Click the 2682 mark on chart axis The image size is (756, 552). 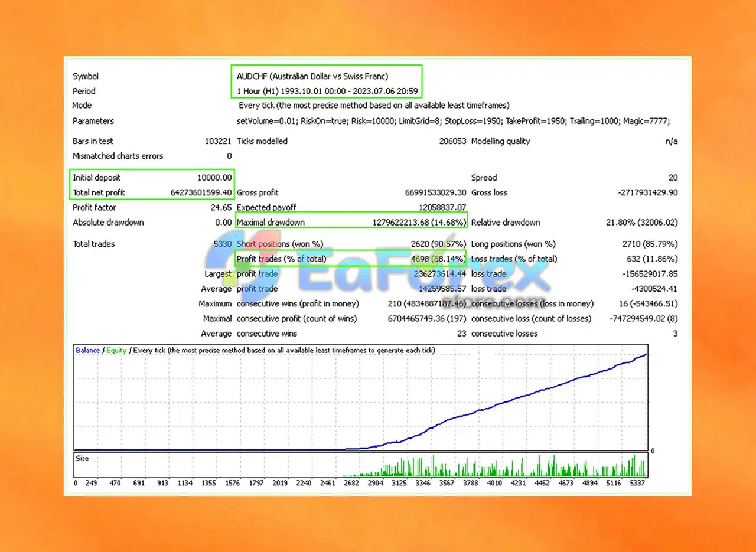[351, 483]
